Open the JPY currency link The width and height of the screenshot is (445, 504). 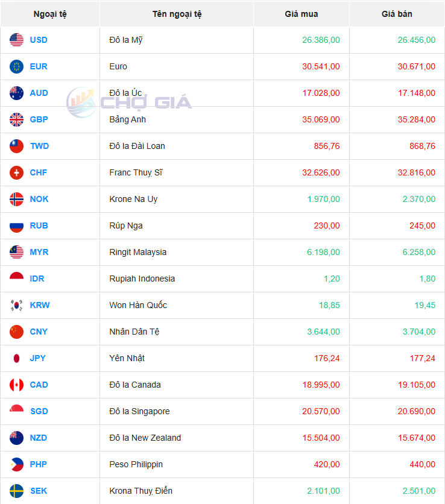coord(38,359)
